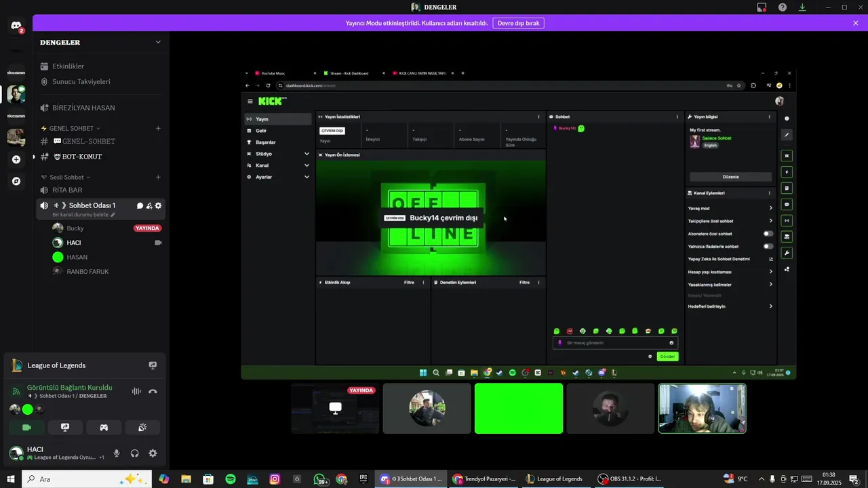Collapse the Sesli Sohbet category
The image size is (868, 488).
tap(65, 177)
